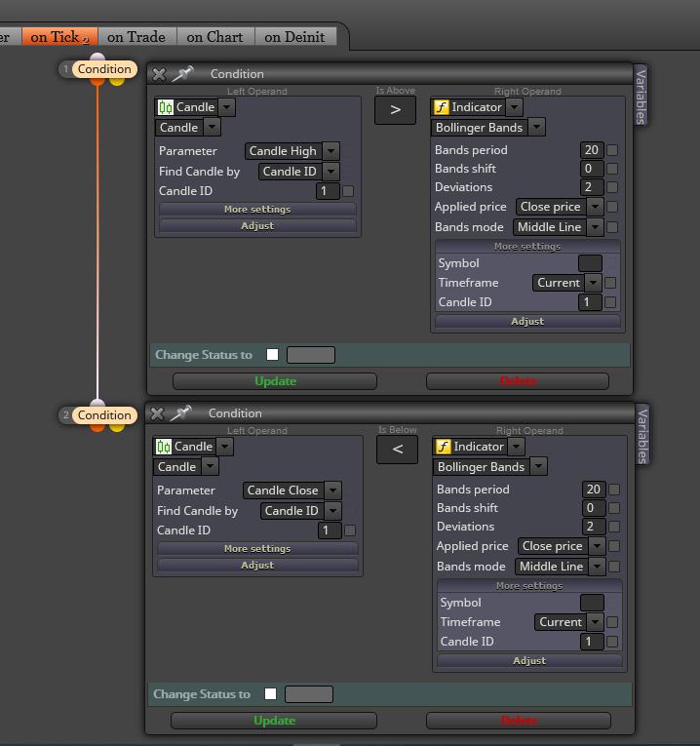Tick Change Status to checkbox in second Condition
Viewport: 700px width, 746px height.
pos(271,693)
